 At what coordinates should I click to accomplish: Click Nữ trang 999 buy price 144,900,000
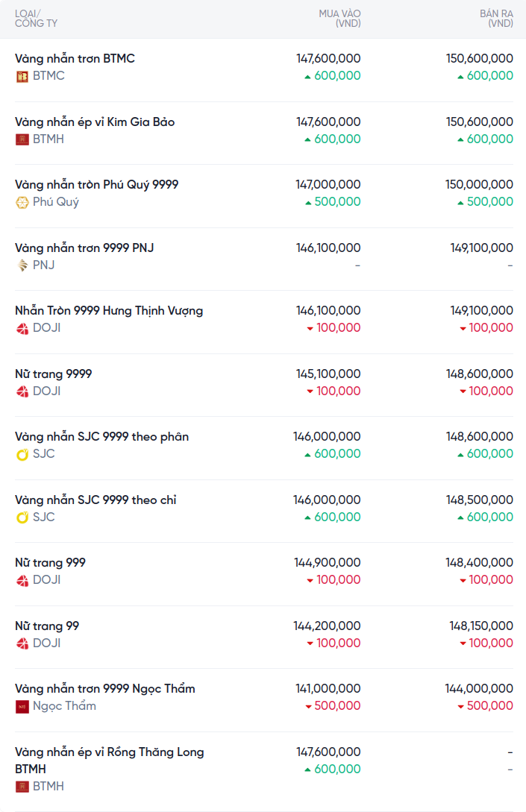point(327,562)
